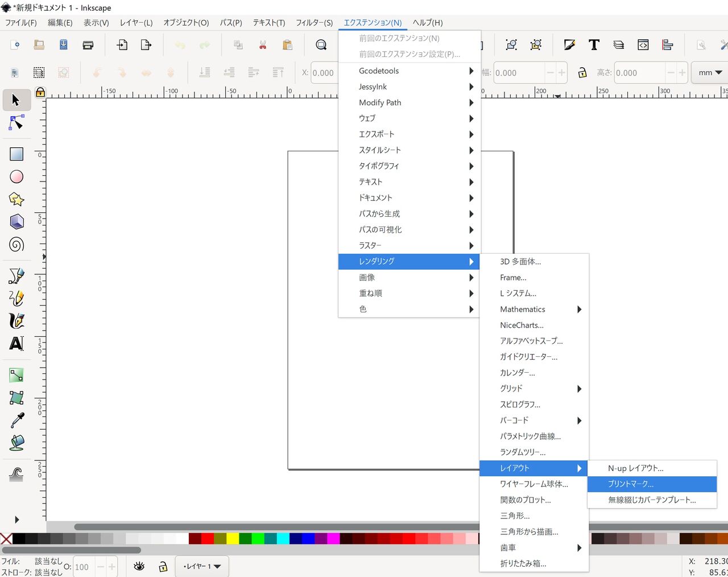Increase opacity with the plus button

point(112,567)
